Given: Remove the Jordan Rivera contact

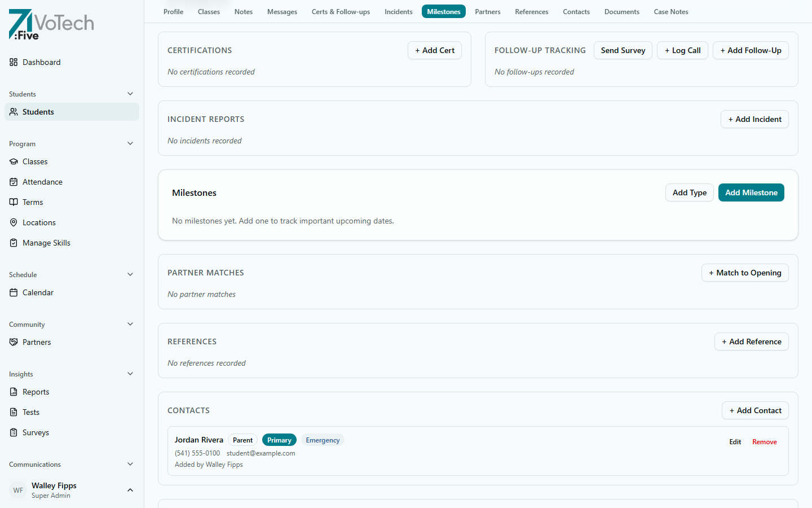Looking at the screenshot, I should coord(765,442).
